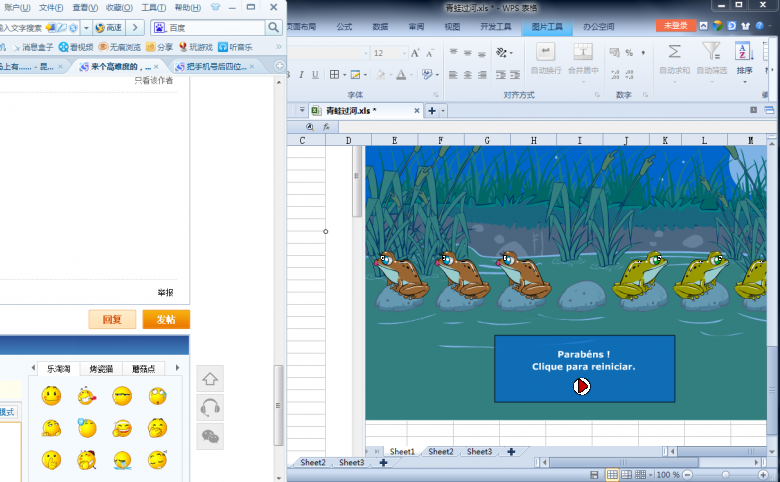Screen dimensions: 780x482
Task: Toggle underline formatting in WPS ribbon
Action: [x=315, y=74]
